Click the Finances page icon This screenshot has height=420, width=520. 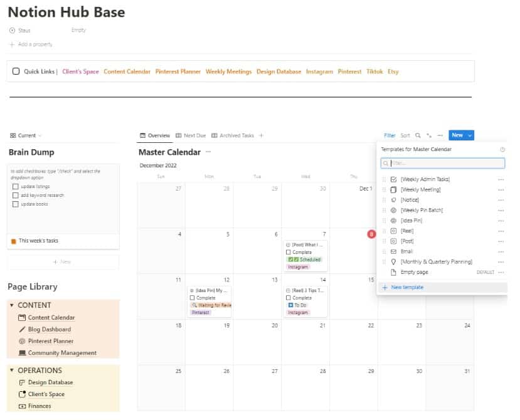click(x=22, y=406)
